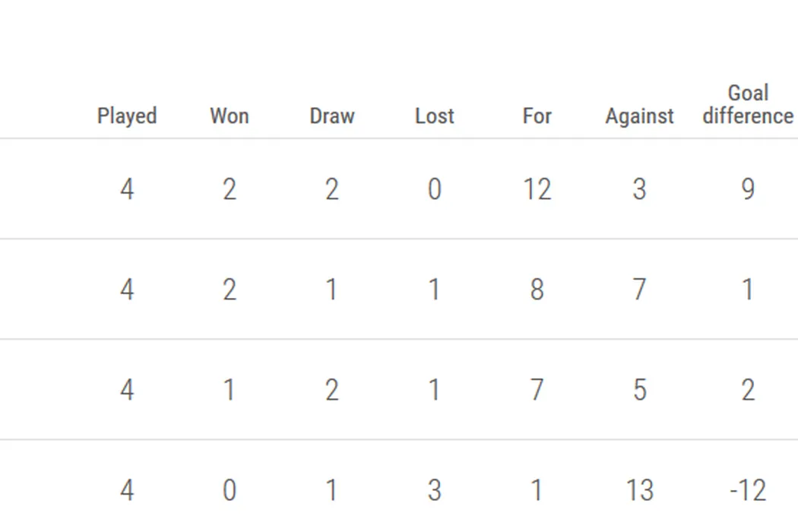Click the For value 12
Image resolution: width=798 pixels, height=532 pixels.
[x=537, y=189]
